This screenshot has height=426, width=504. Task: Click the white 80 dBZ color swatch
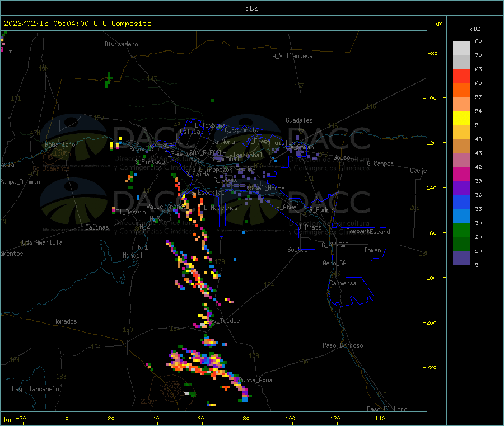point(461,48)
